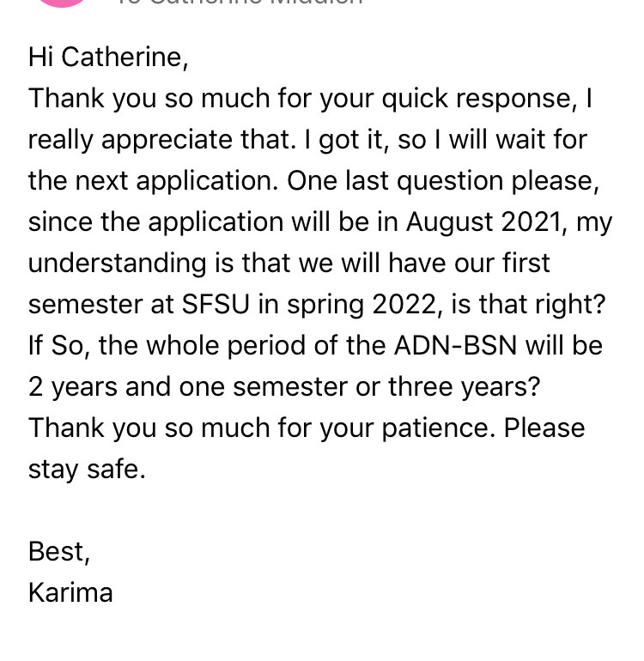Click the phrase "next application"

173,182
